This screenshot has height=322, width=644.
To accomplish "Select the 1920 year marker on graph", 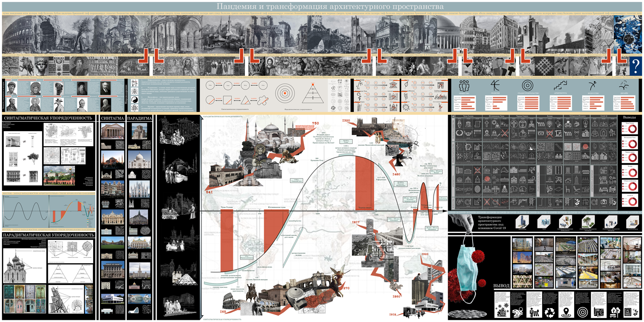I will pyautogui.click(x=425, y=254).
